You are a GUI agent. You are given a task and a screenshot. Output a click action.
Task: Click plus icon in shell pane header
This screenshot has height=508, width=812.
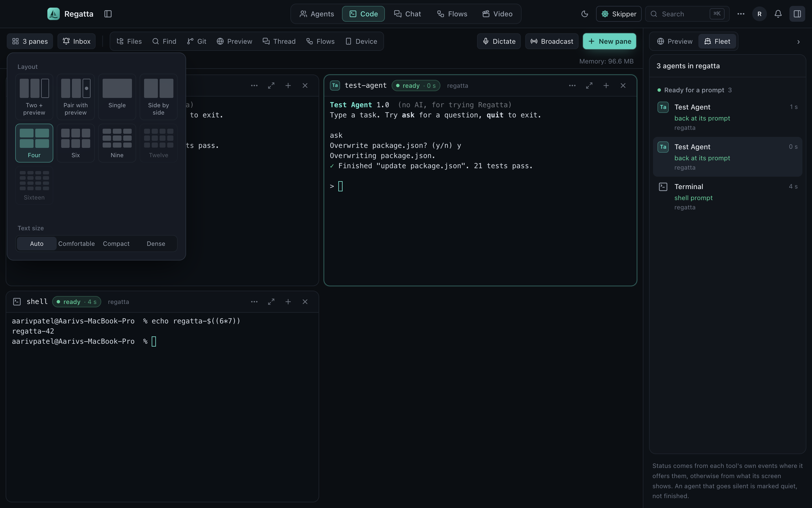point(288,302)
